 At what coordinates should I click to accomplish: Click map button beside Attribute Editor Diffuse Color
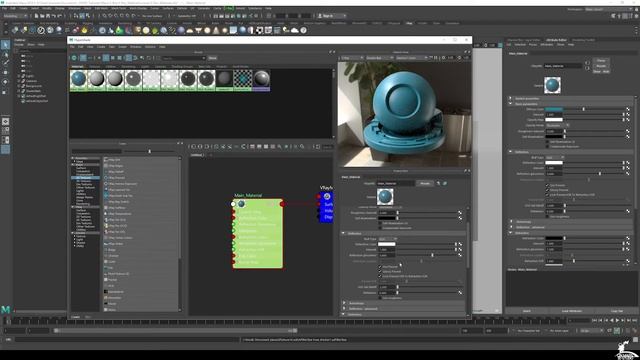click(628, 109)
